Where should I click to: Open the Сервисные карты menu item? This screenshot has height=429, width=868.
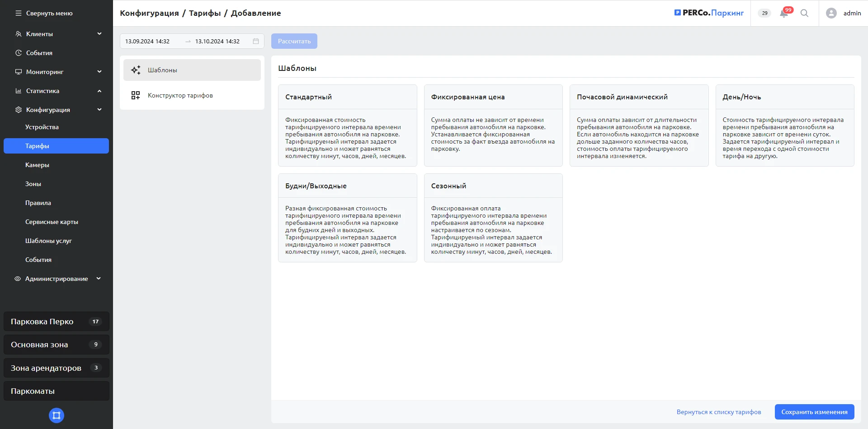[52, 222]
